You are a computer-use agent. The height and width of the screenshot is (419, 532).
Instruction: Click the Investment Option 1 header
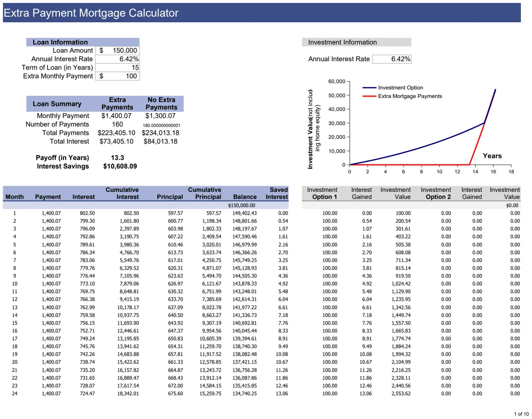[322, 193]
